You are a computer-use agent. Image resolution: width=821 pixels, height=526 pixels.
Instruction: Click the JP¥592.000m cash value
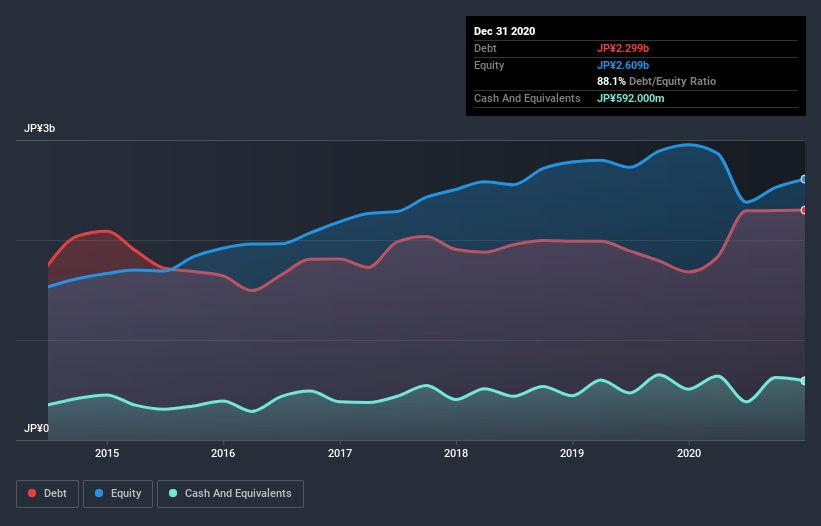tap(631, 98)
